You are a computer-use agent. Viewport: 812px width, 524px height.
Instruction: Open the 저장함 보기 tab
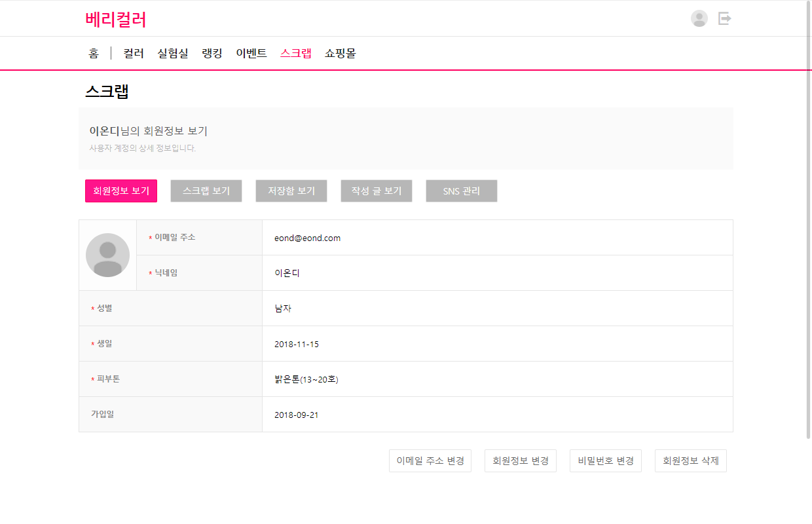291,191
